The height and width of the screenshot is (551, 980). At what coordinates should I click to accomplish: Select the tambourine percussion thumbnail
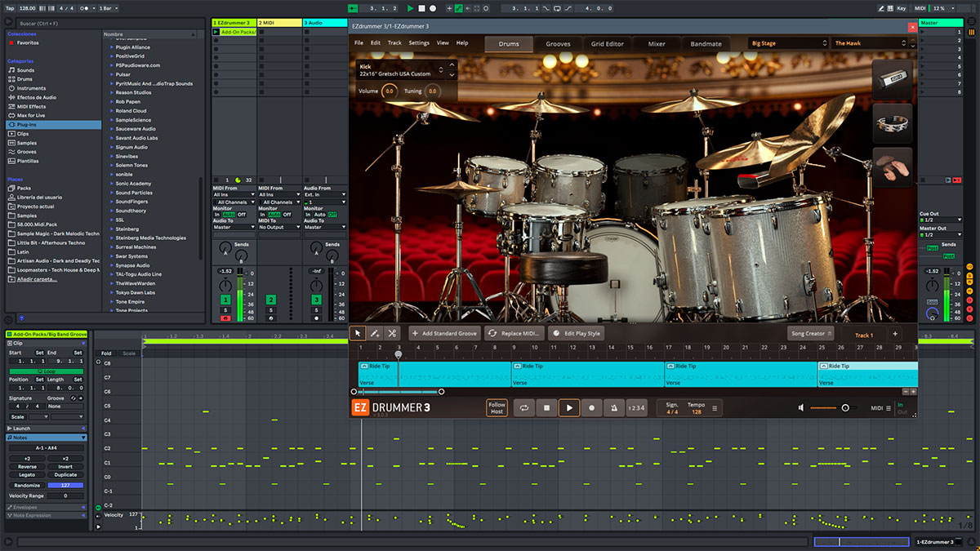click(x=892, y=123)
